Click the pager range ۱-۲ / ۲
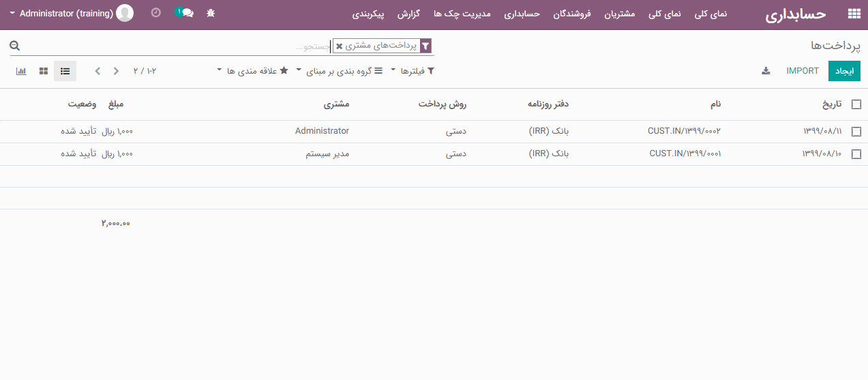This screenshot has width=868, height=380. click(145, 71)
